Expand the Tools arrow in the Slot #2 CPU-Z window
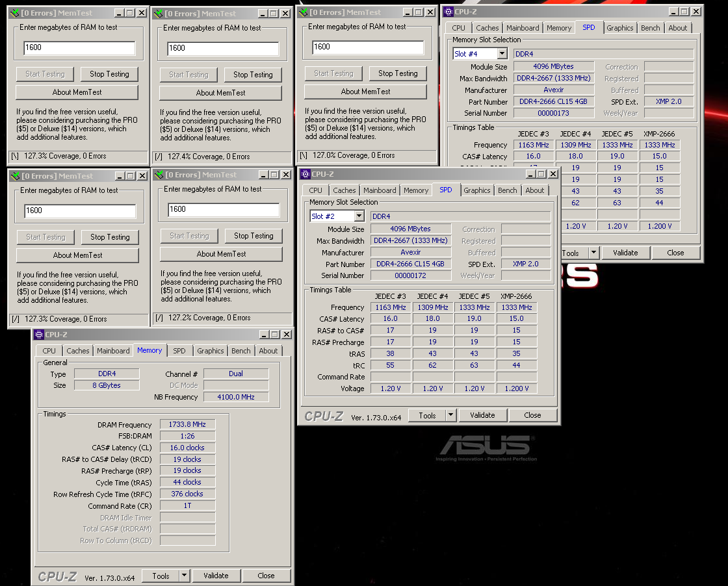728x586 pixels. [450, 415]
